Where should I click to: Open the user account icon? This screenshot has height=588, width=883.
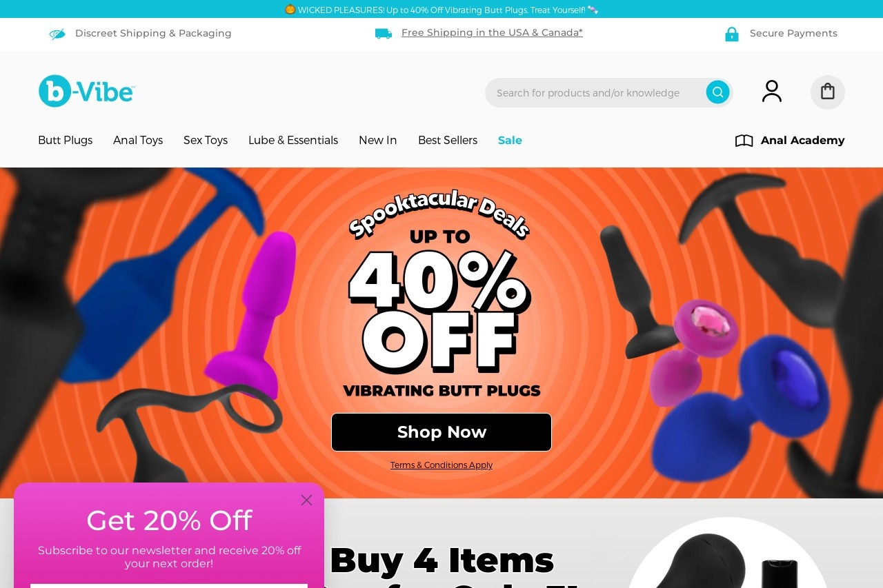[772, 92]
